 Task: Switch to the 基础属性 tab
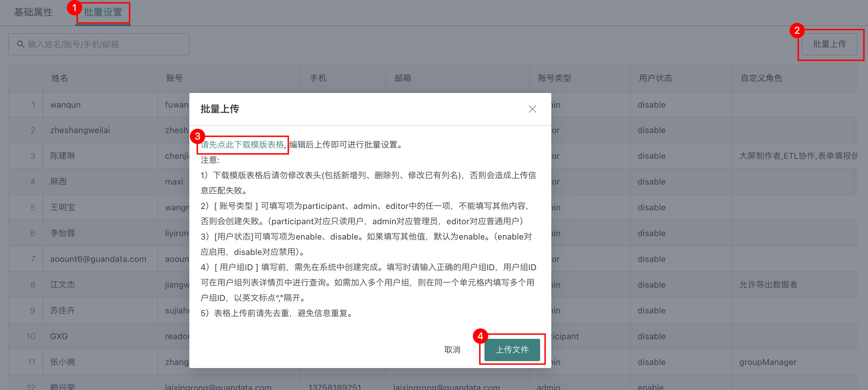click(x=33, y=13)
